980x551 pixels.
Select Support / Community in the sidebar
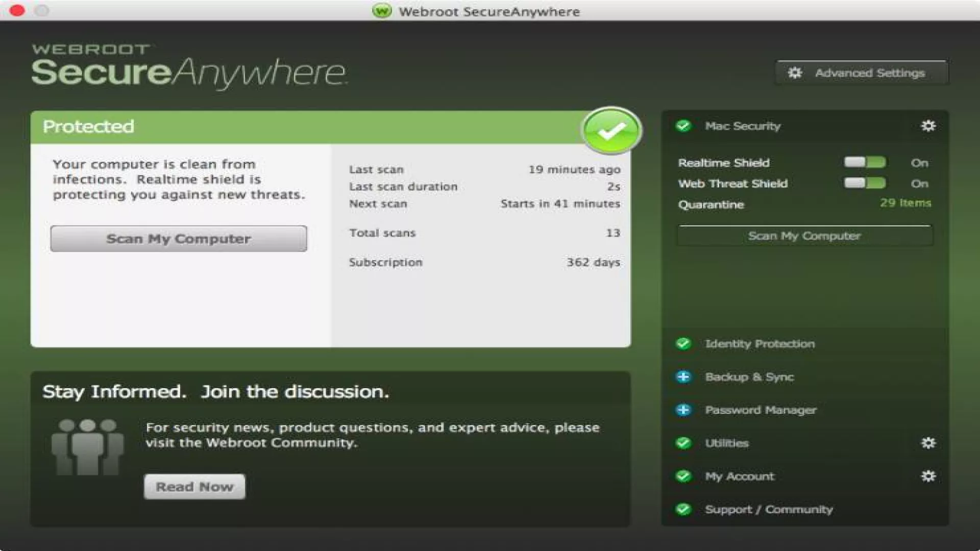coord(769,509)
